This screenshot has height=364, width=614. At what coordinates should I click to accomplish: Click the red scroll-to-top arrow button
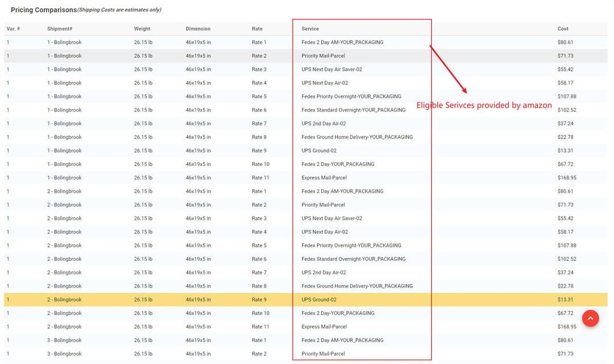click(x=590, y=318)
